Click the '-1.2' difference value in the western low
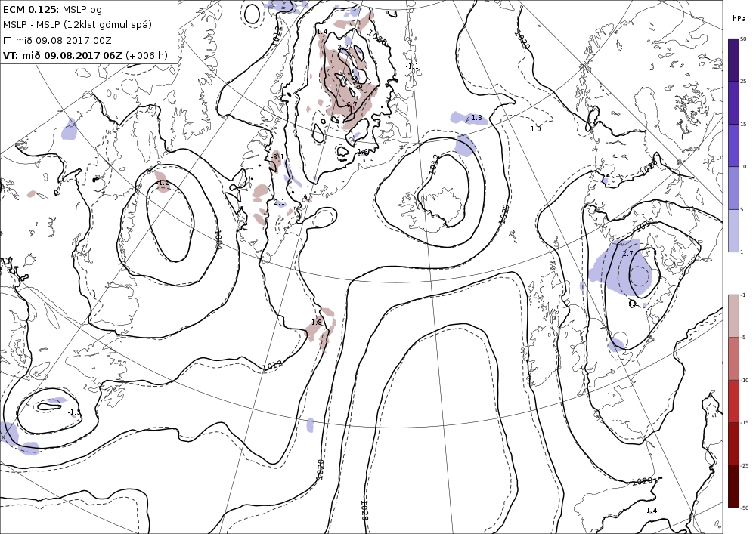This screenshot has width=756, height=534. point(164,183)
